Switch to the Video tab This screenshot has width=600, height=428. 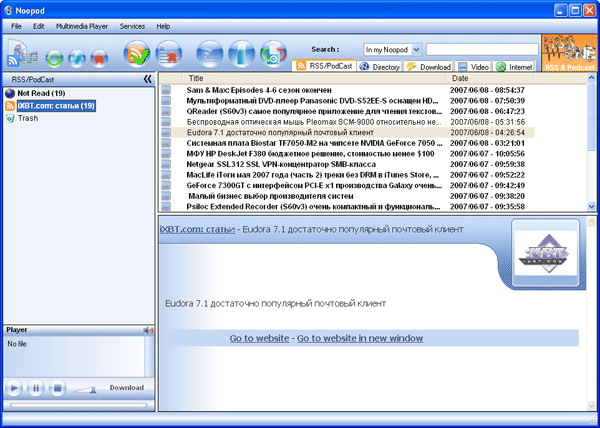click(473, 67)
